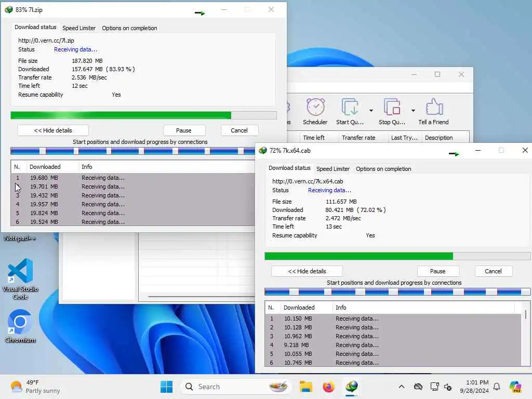Screen dimensions: 532x399
Task: Click the display/network tray icon
Action: click(434, 387)
